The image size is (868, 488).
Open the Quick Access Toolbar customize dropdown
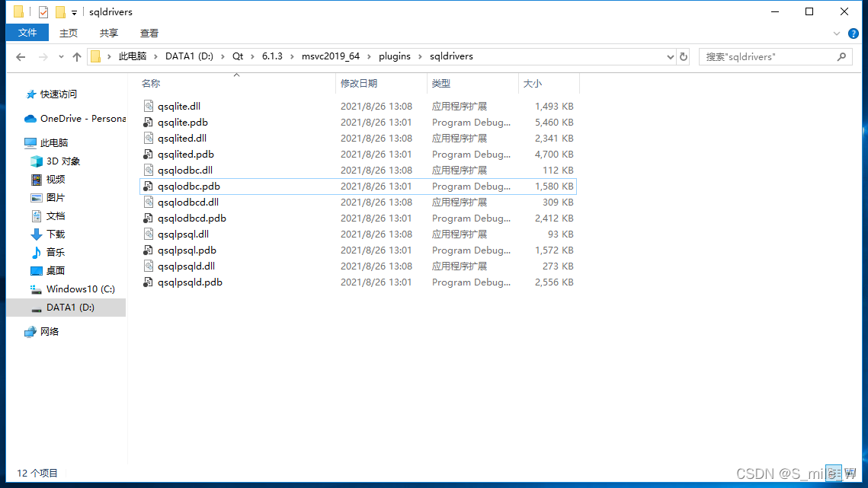click(74, 12)
